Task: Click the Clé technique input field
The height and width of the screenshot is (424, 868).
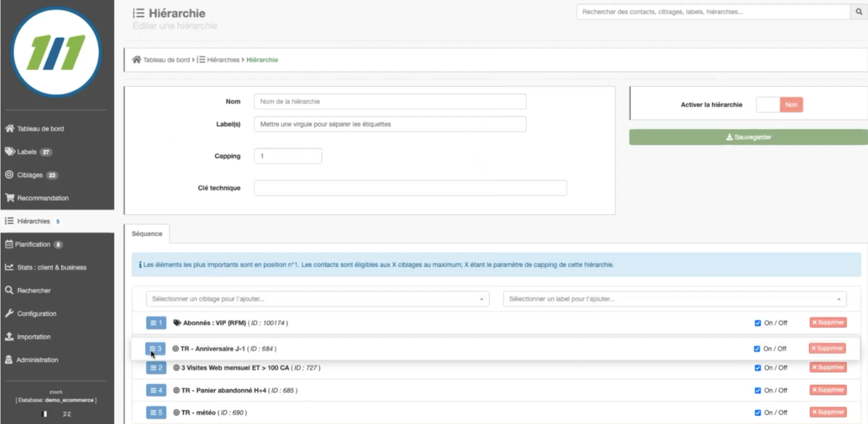Action: coord(410,188)
